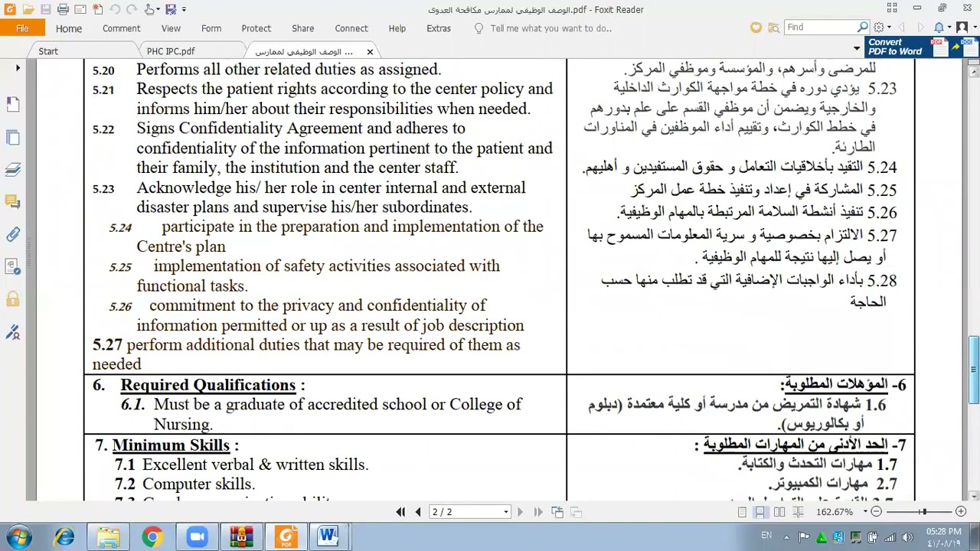Open the Extras ribbon tab

pos(439,28)
